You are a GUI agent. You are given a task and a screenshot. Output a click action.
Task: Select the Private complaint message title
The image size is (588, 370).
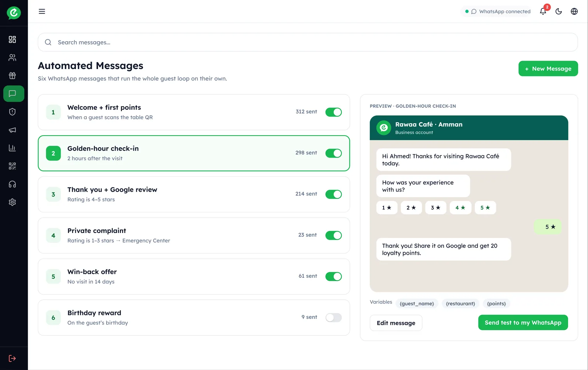97,231
